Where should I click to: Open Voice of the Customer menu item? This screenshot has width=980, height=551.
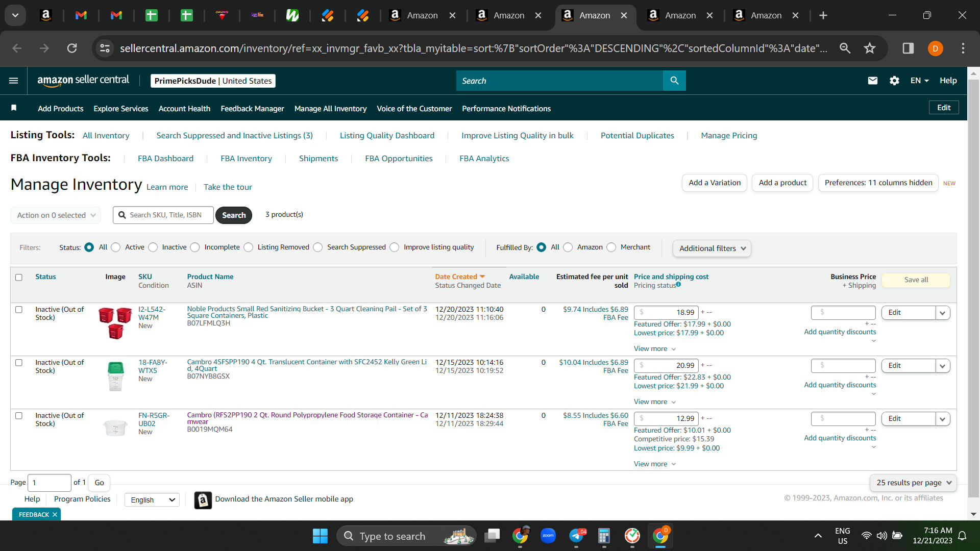[x=414, y=109]
